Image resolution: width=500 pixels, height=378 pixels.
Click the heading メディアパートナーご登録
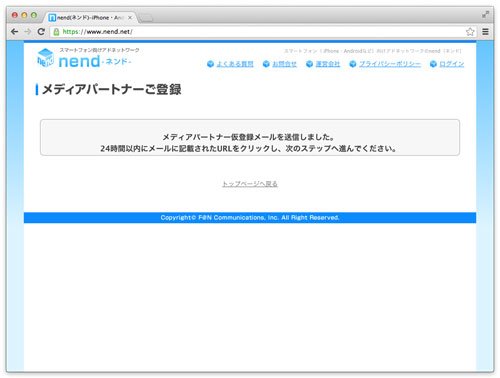click(x=112, y=89)
